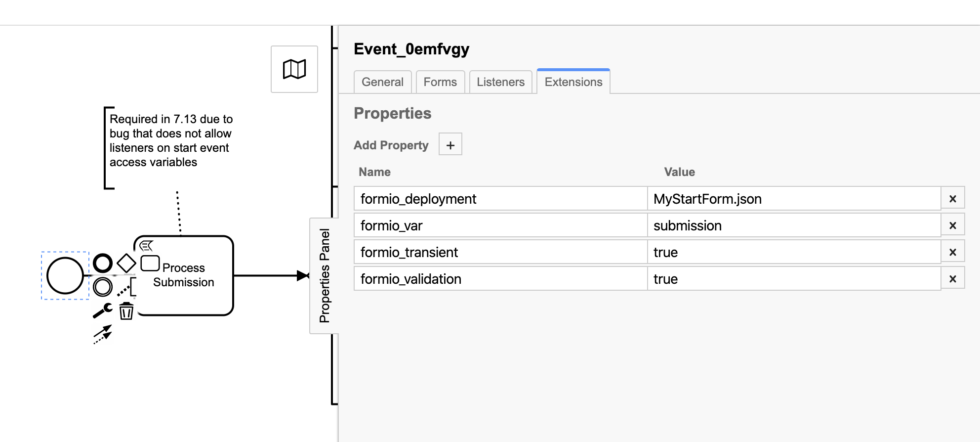Edit the formio_validation name field
Viewport: 980px width, 442px height.
coord(500,279)
